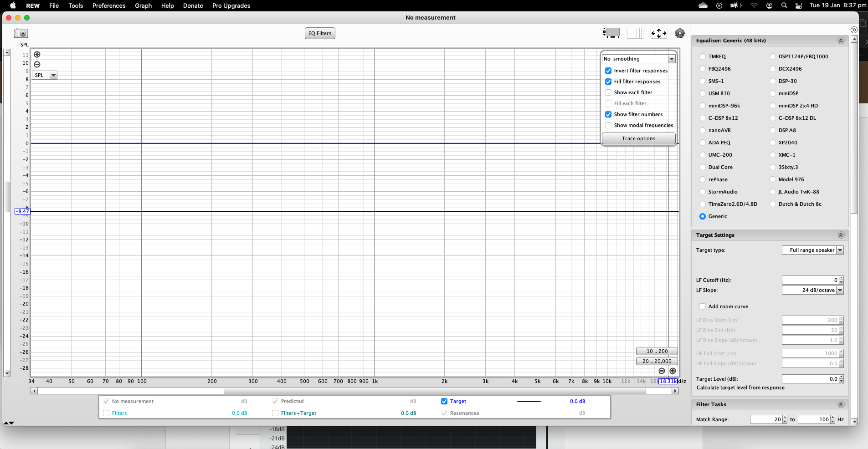Uncheck Invert filter responses
This screenshot has height=449, width=868.
608,71
